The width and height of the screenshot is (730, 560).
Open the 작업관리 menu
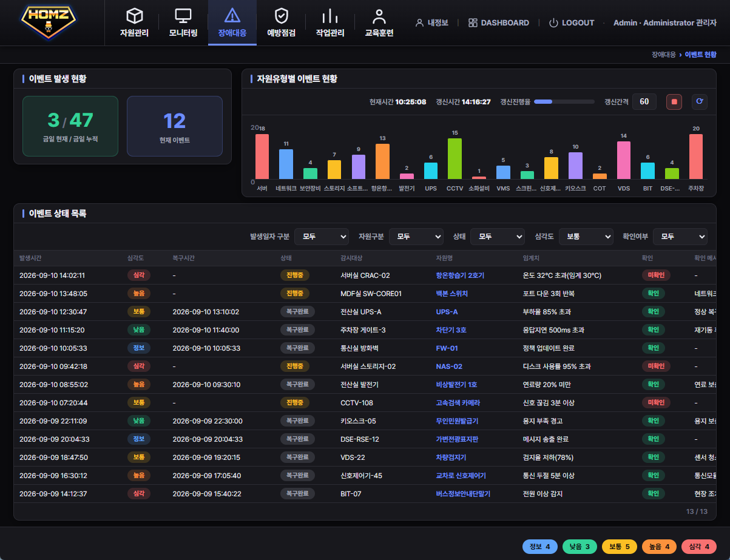pos(330,22)
